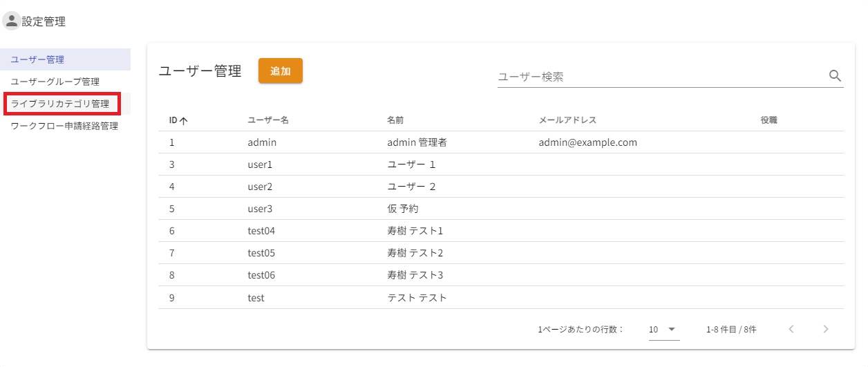Select the user1 row

[260, 164]
